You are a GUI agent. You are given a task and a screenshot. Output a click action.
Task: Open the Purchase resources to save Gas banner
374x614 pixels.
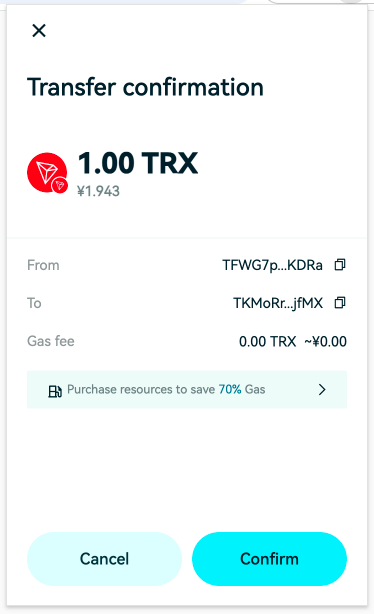point(187,390)
